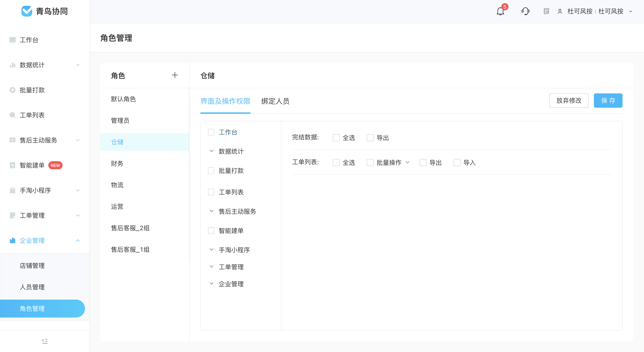Switch to 绑定人员 tab
644x352 pixels.
pos(275,101)
